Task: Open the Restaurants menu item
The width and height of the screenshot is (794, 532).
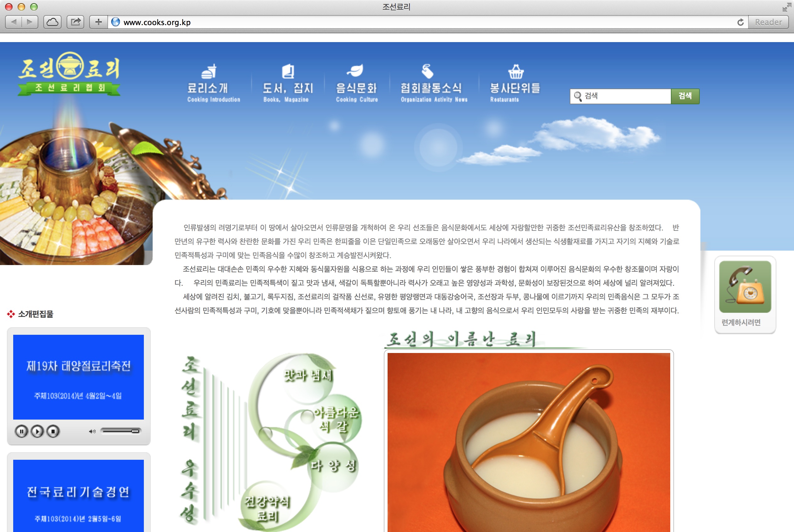Action: (514, 84)
